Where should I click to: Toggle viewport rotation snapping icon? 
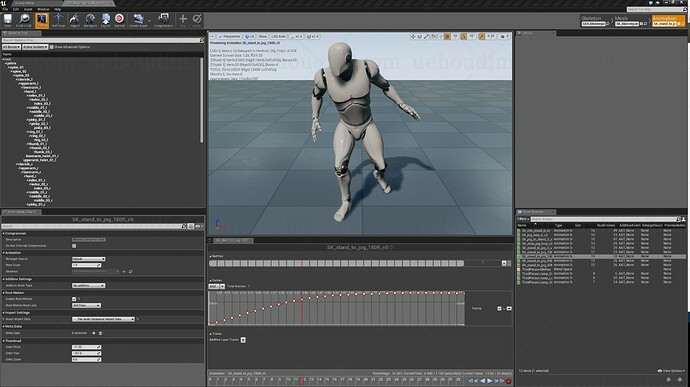click(x=463, y=37)
